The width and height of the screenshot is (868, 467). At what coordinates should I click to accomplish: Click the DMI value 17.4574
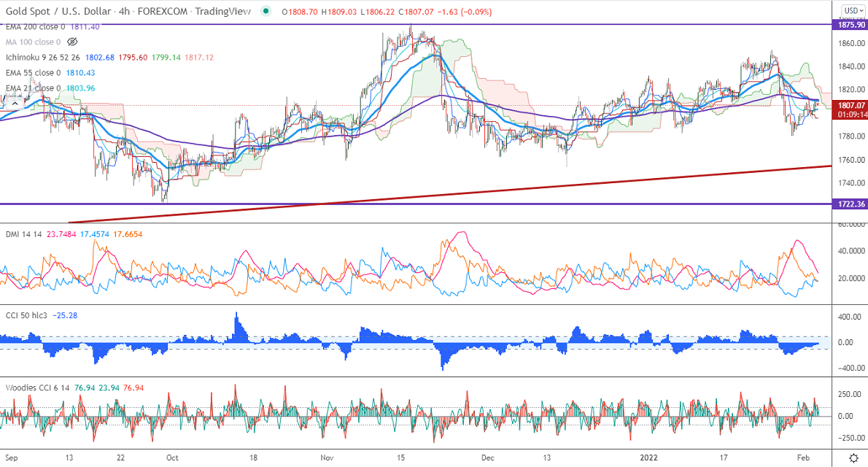click(x=95, y=234)
